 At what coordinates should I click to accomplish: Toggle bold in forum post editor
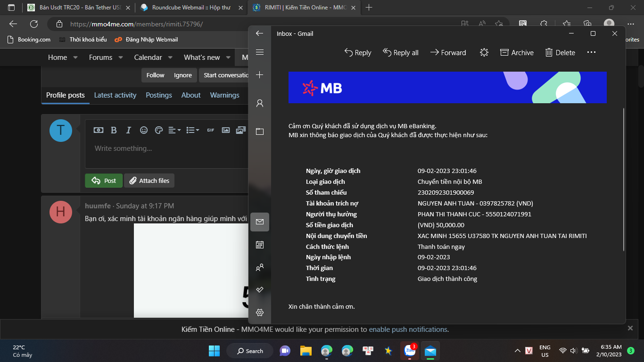point(114,130)
